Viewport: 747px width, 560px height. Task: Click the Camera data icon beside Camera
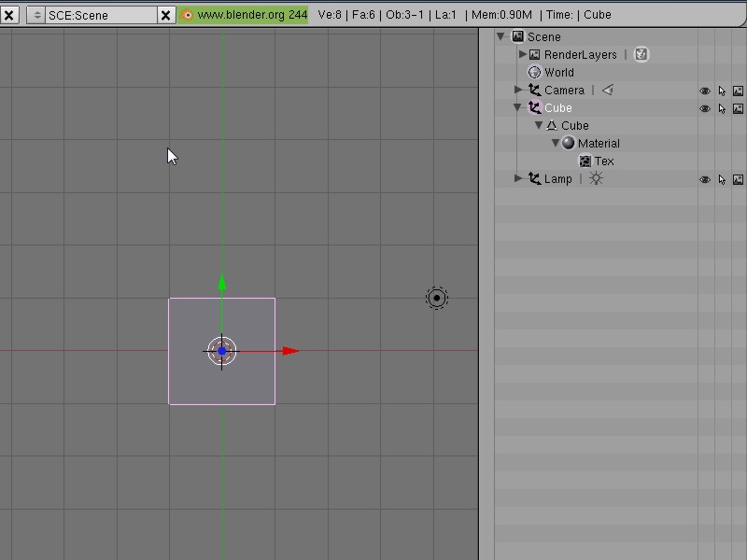(x=608, y=90)
